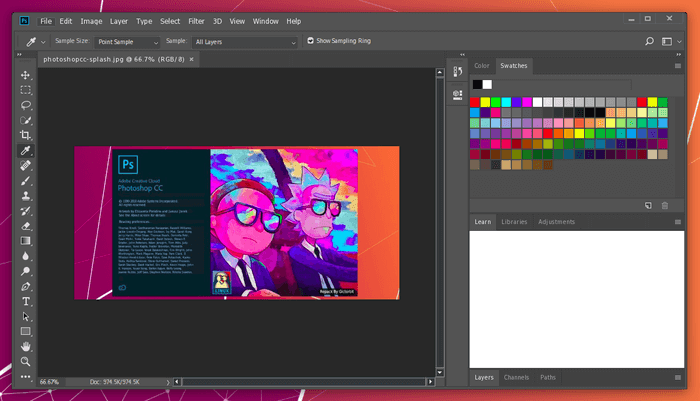Select the Gradient tool
The width and height of the screenshot is (700, 401).
pyautogui.click(x=25, y=241)
